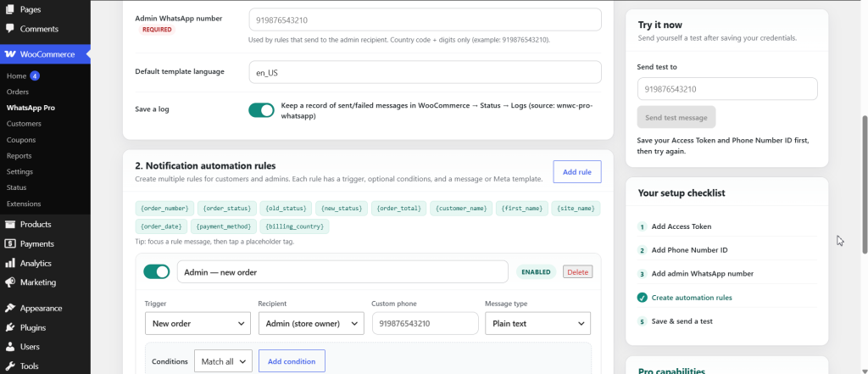Click the Add rule button
The height and width of the screenshot is (374, 868).
coord(576,172)
